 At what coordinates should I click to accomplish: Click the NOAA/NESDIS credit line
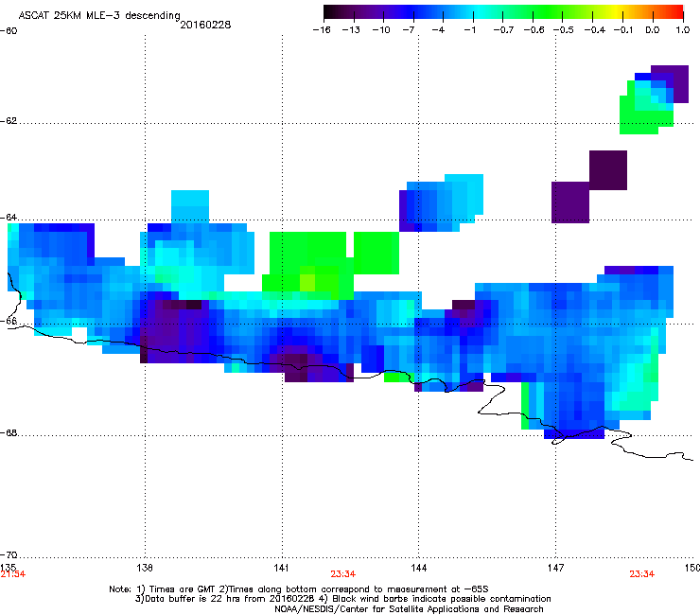tap(409, 609)
